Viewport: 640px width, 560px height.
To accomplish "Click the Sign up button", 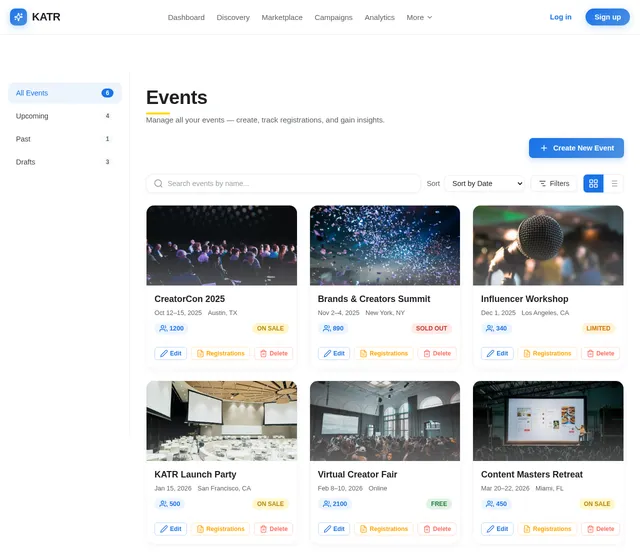I will click(x=607, y=17).
